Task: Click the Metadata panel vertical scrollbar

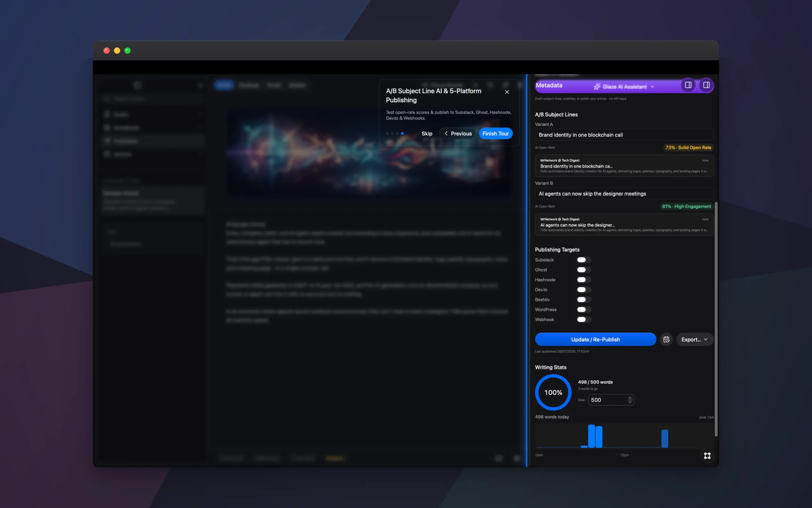Action: [x=716, y=319]
